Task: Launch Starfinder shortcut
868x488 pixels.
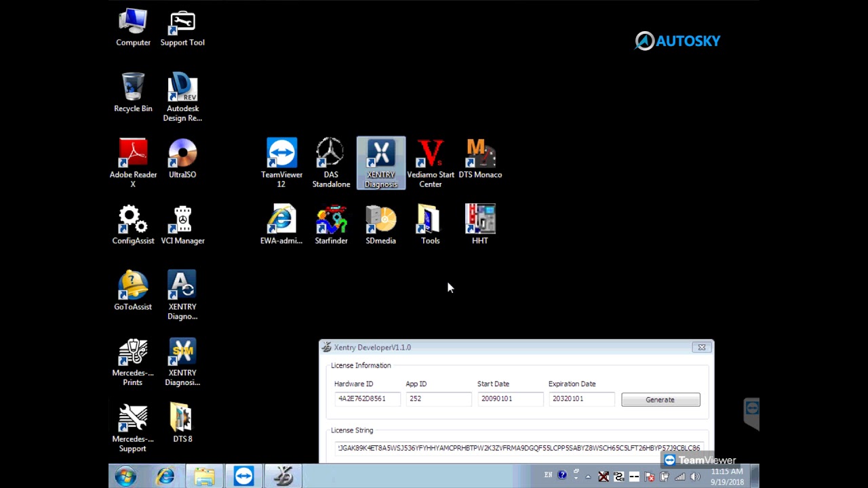Action: pyautogui.click(x=331, y=225)
